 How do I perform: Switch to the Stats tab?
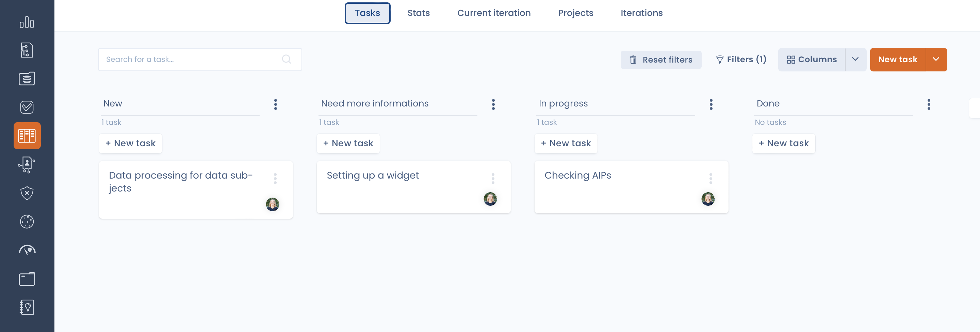click(x=419, y=13)
